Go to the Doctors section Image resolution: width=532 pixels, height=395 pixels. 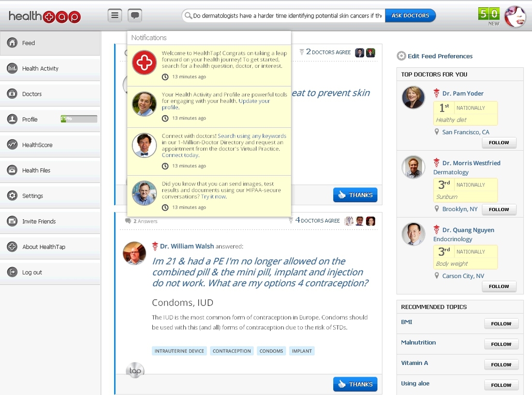tap(50, 94)
